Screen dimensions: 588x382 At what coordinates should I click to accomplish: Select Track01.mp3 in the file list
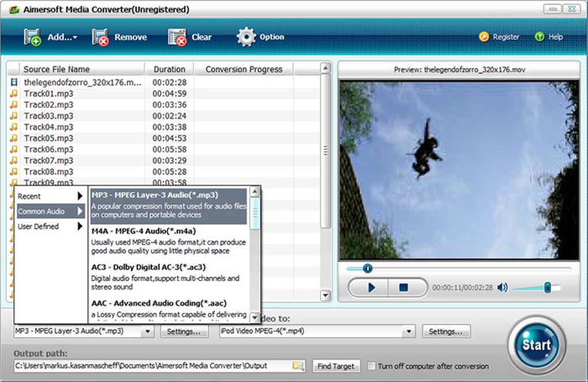(164, 93)
